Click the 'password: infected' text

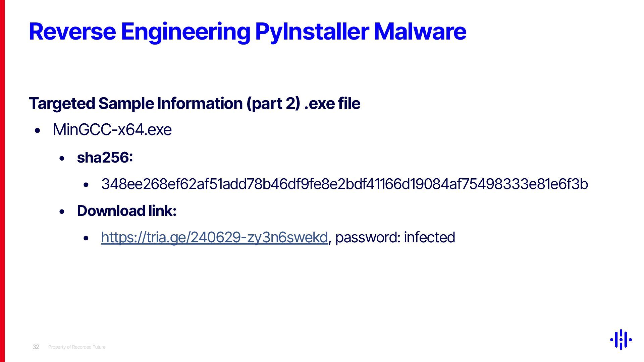pyautogui.click(x=395, y=237)
